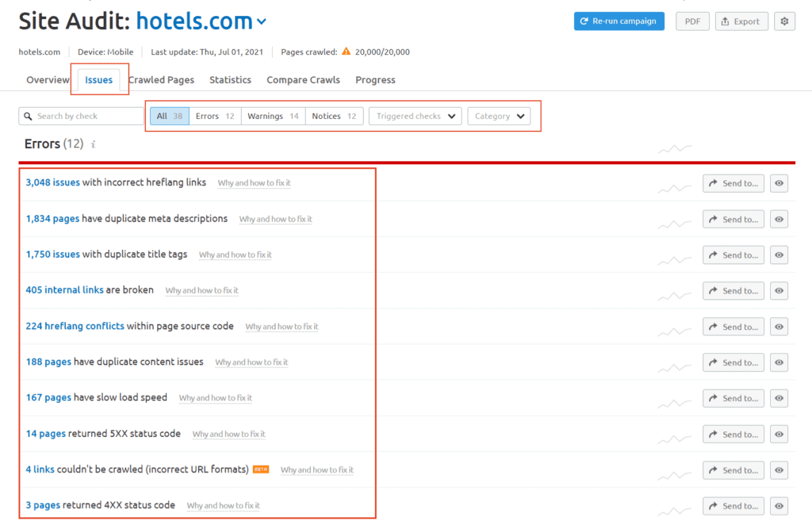Open the 1,834 pages link
812x521 pixels.
click(52, 219)
